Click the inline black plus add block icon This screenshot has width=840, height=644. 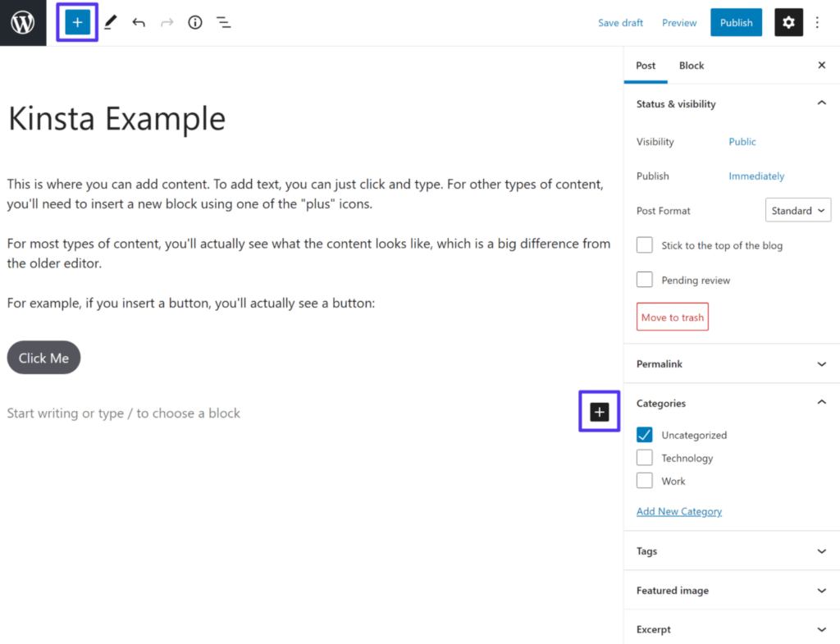pyautogui.click(x=600, y=412)
